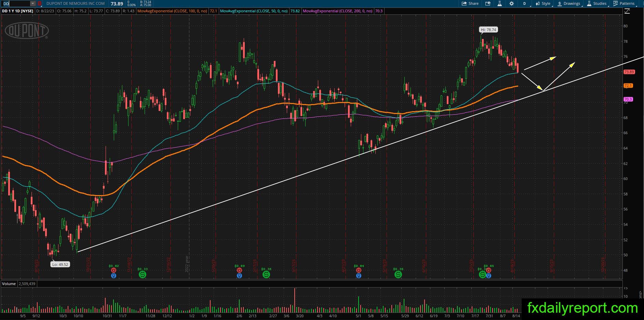This screenshot has height=320, width=644.
Task: Click the $0.85 earnings phone icon
Action: [488, 270]
